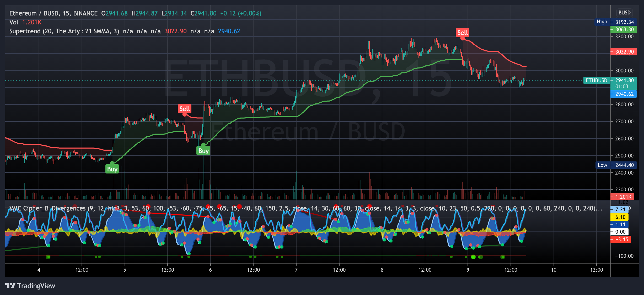Click the Low 2444.40 price label

point(616,165)
